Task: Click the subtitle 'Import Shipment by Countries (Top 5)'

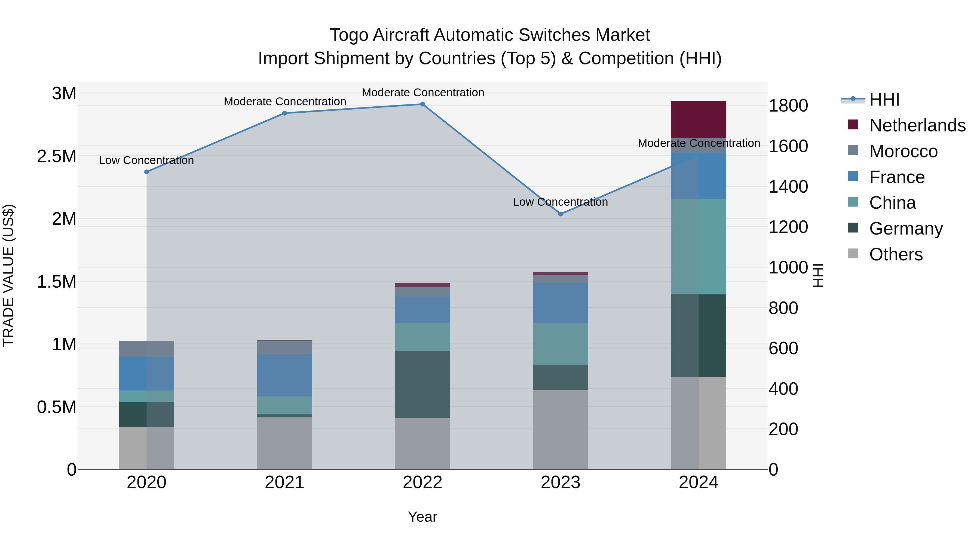Action: [407, 59]
